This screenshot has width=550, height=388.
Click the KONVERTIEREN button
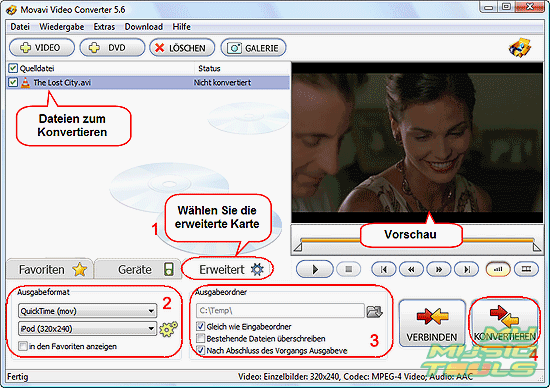click(x=504, y=323)
